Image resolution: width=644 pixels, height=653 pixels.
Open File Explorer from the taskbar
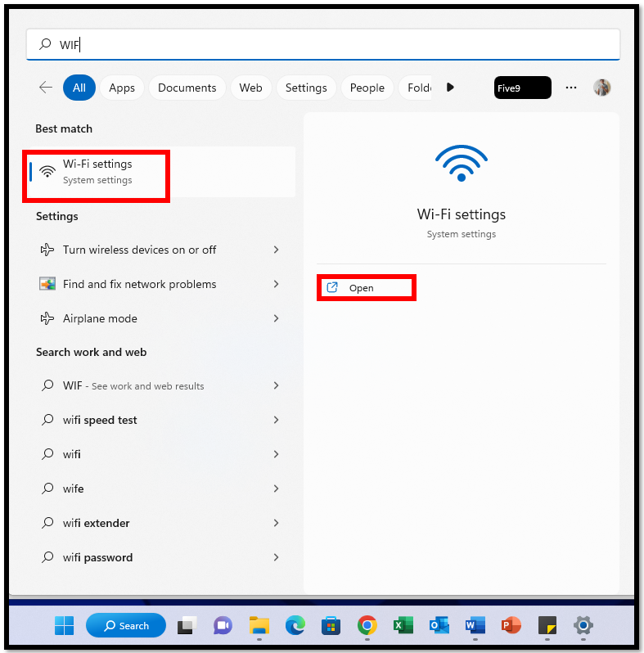coord(259,625)
